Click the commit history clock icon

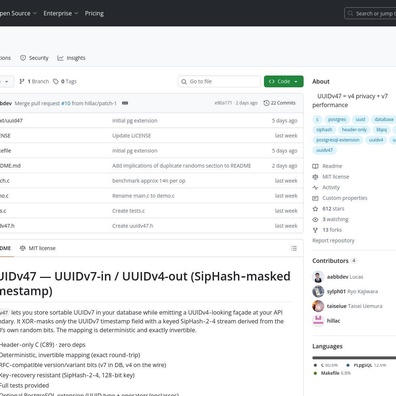click(x=266, y=103)
